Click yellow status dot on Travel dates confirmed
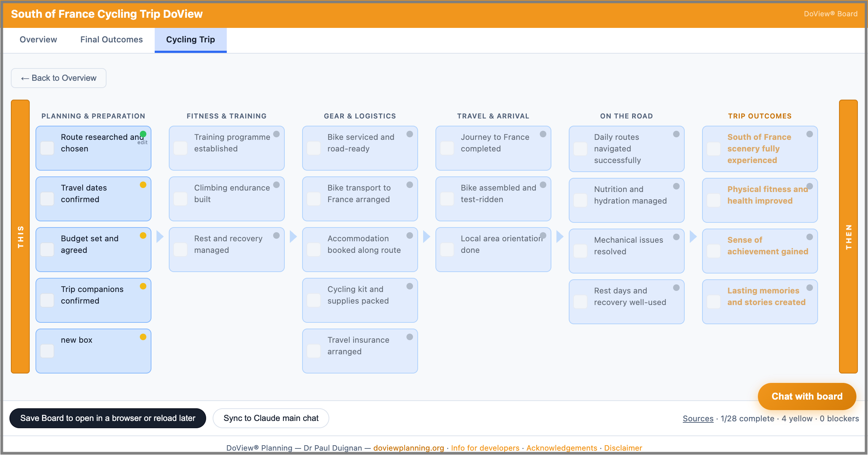The image size is (868, 455). 143,185
